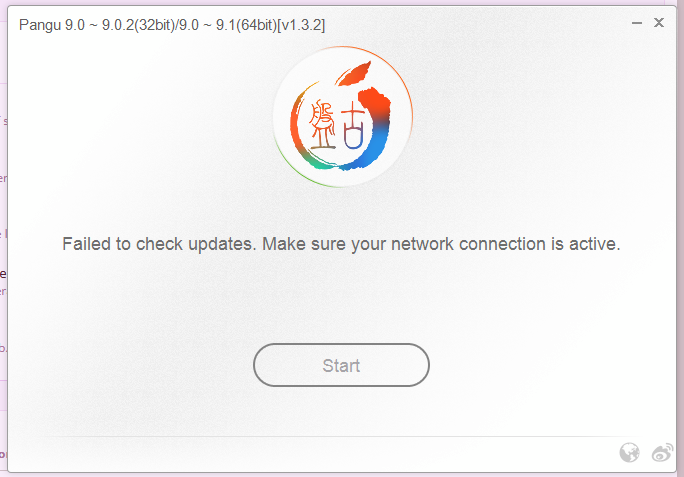Click the 'Make sure' sentence in message

(x=441, y=244)
